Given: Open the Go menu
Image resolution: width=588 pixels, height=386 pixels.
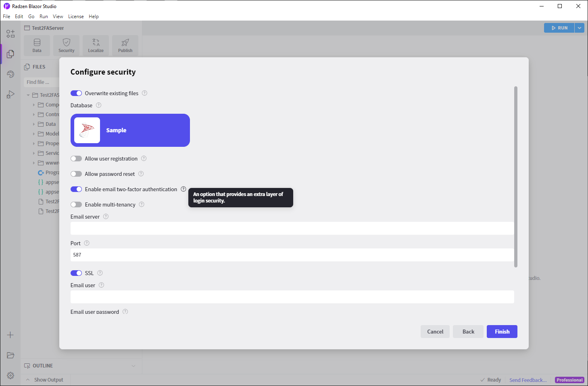Looking at the screenshot, I should (x=31, y=17).
